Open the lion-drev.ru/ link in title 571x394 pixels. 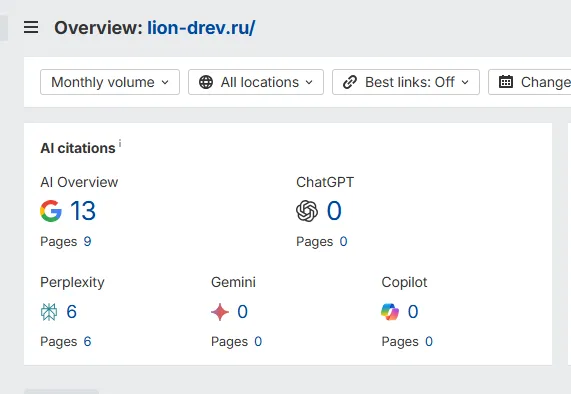[x=201, y=28]
